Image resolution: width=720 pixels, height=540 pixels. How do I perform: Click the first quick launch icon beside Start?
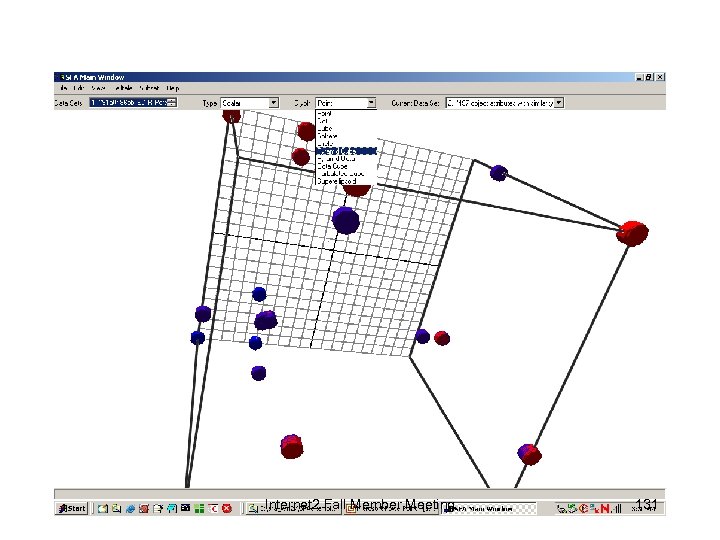pos(103,508)
